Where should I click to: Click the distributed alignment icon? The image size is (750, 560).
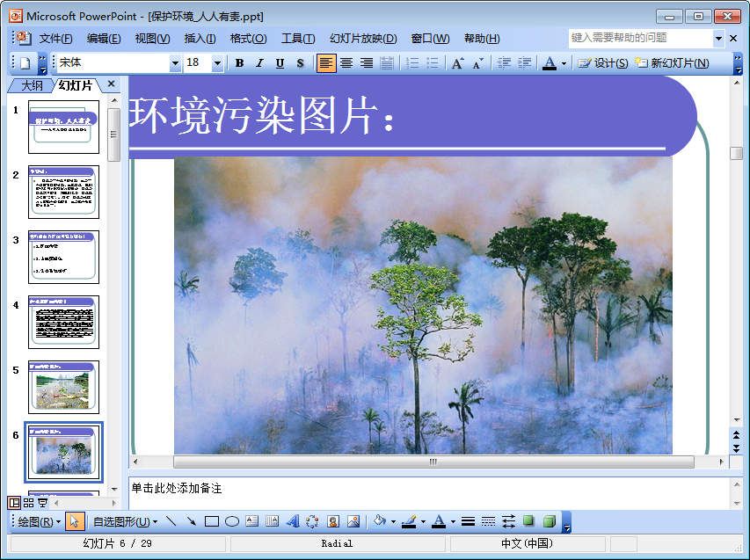387,63
